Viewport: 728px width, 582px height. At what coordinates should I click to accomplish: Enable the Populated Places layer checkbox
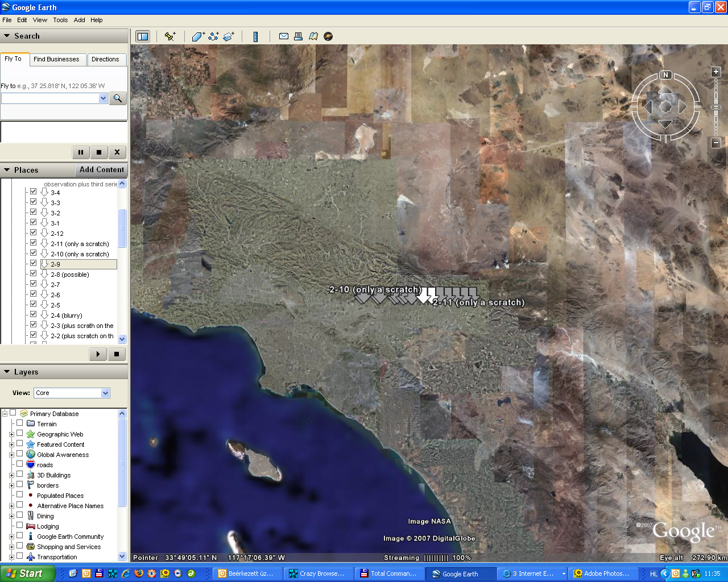tap(19, 494)
